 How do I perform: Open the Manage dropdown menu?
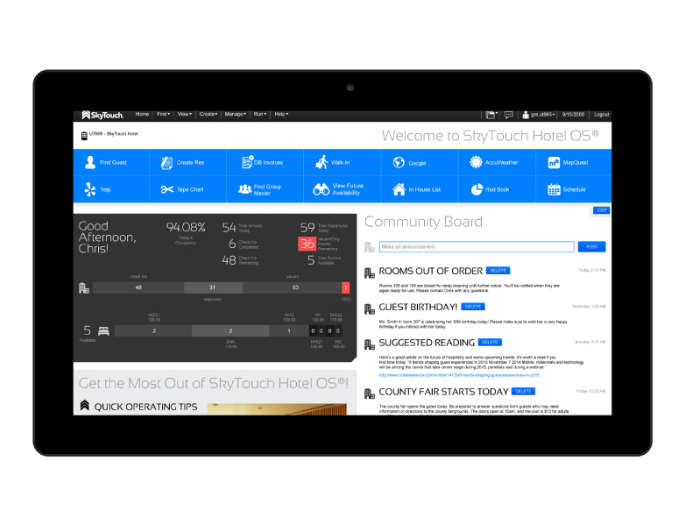click(x=236, y=115)
